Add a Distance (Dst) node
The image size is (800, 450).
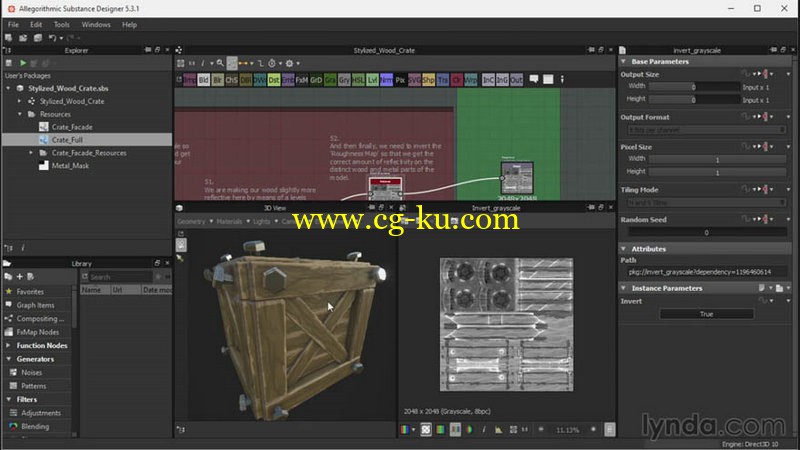[x=274, y=80]
